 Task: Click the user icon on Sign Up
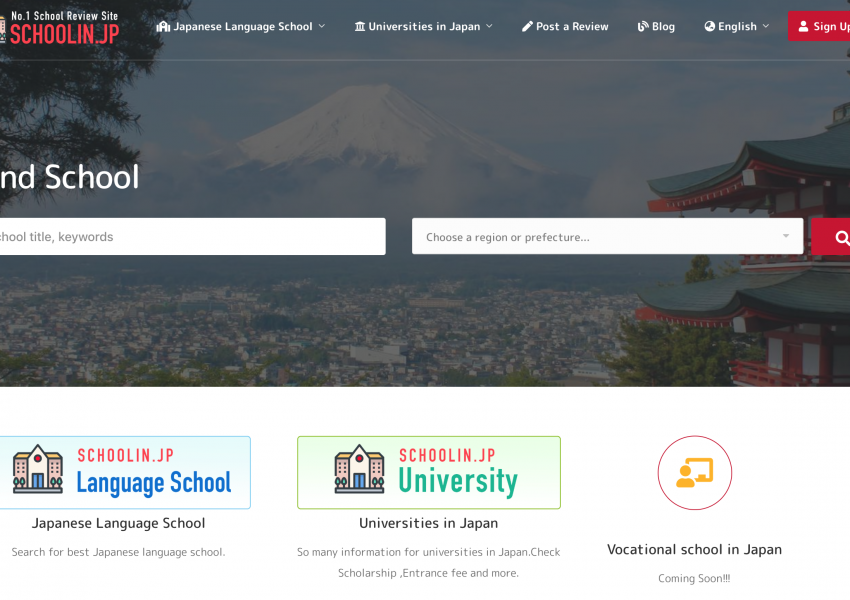coord(803,26)
